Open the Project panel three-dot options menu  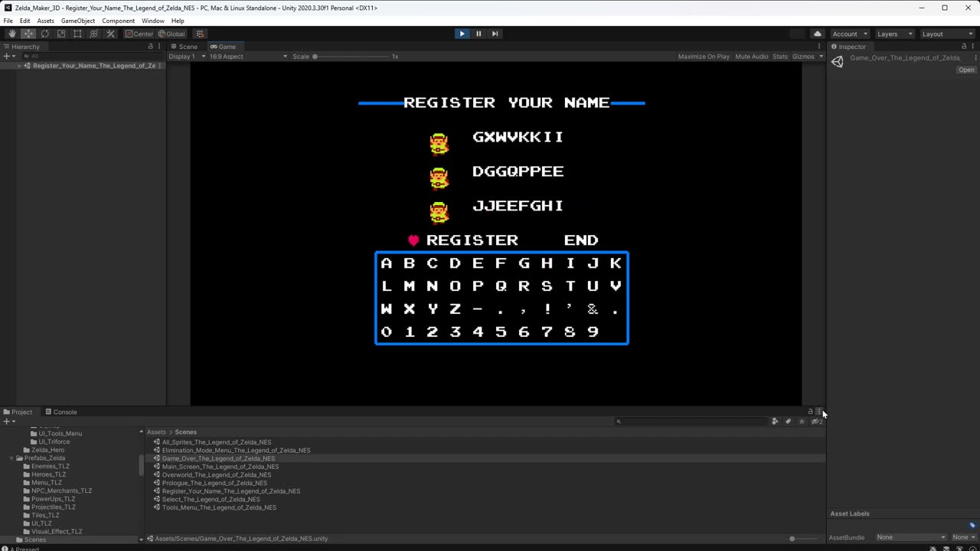(819, 412)
